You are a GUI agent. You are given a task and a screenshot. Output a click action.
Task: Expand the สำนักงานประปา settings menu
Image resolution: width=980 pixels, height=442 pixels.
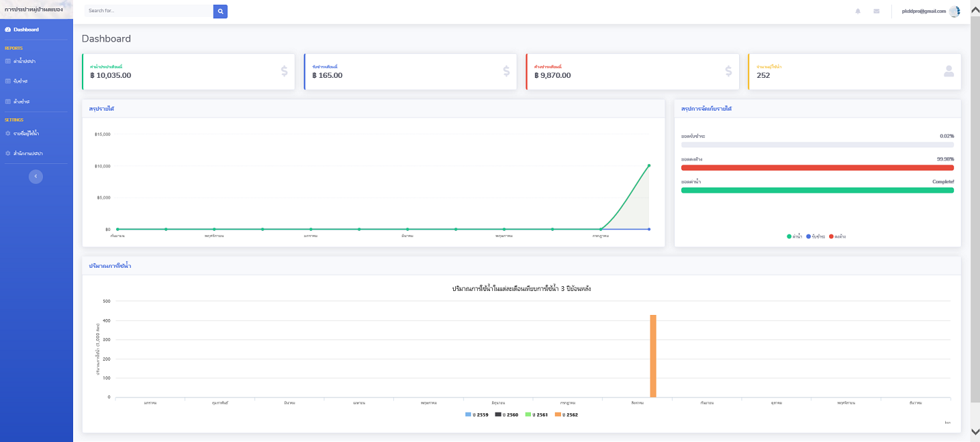tap(28, 153)
